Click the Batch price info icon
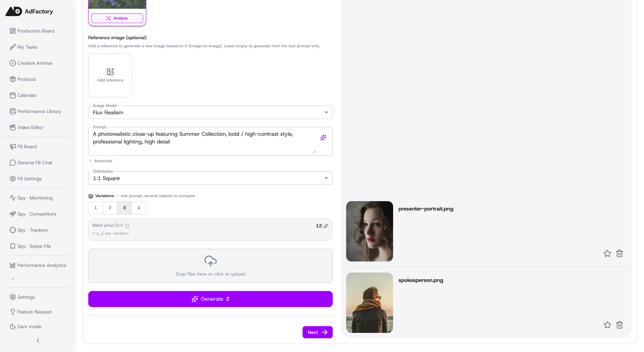The width and height of the screenshot is (644, 352). pyautogui.click(x=127, y=226)
